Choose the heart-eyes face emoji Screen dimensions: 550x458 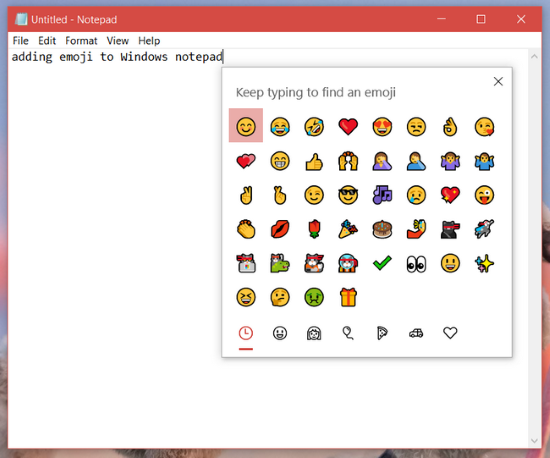[x=382, y=126]
